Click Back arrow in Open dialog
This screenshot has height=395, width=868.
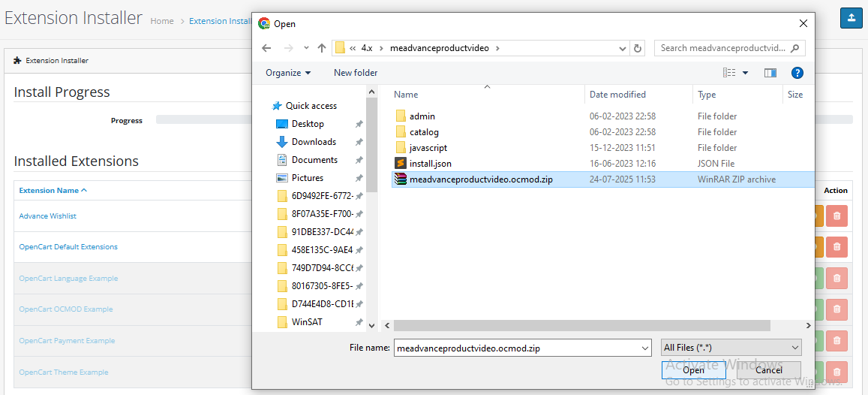point(266,48)
